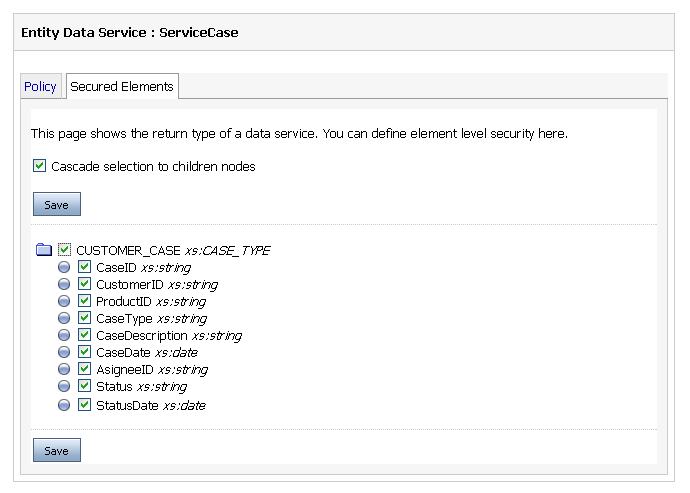
Task: Click the node icon beside StatusDate
Action: pyautogui.click(x=65, y=405)
